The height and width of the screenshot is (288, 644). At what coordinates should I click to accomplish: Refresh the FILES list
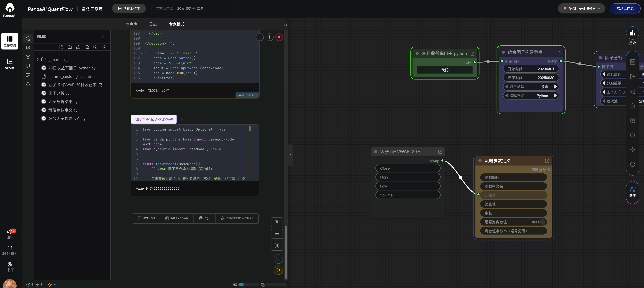[x=87, y=47]
